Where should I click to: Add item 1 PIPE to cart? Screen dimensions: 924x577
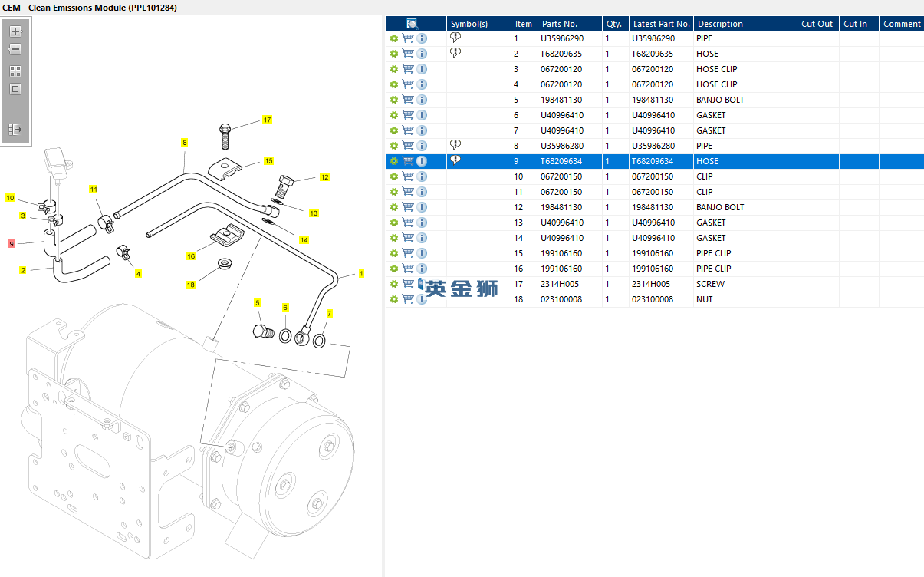(408, 38)
